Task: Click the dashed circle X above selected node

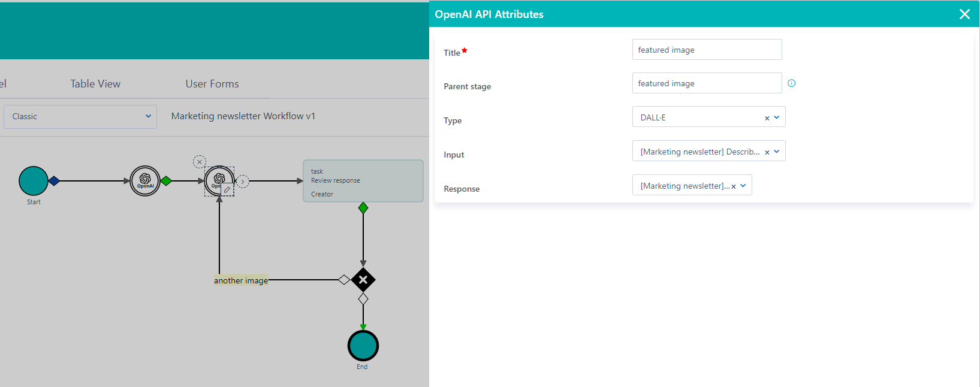Action: 200,162
